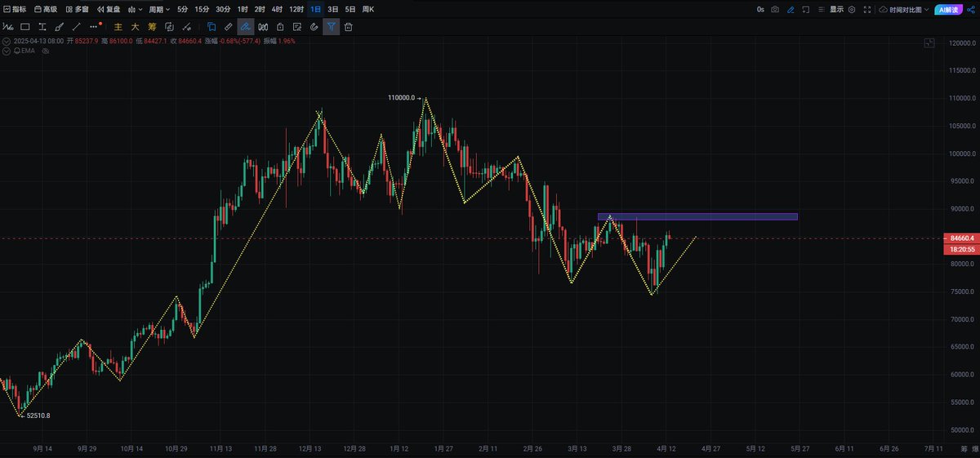Viewport: 980px width, 458px height.
Task: Switch to the 4时 timeframe
Action: pyautogui.click(x=277, y=9)
